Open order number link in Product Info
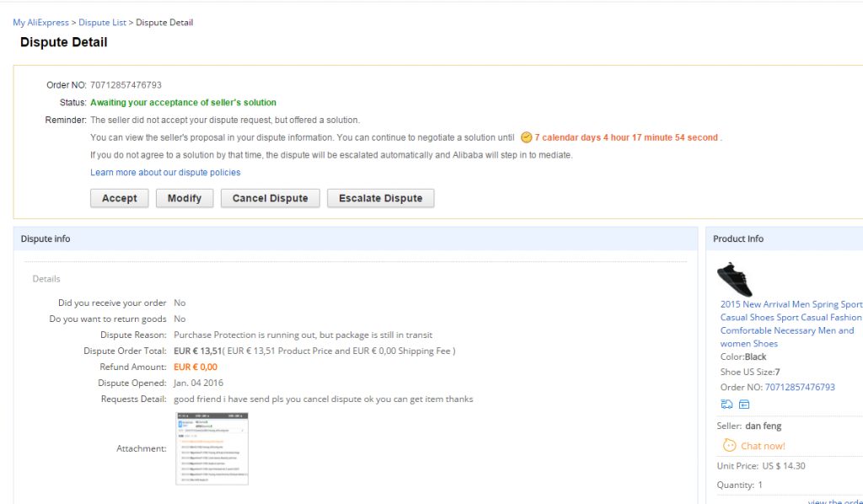This screenshot has width=863, height=504. tap(800, 387)
